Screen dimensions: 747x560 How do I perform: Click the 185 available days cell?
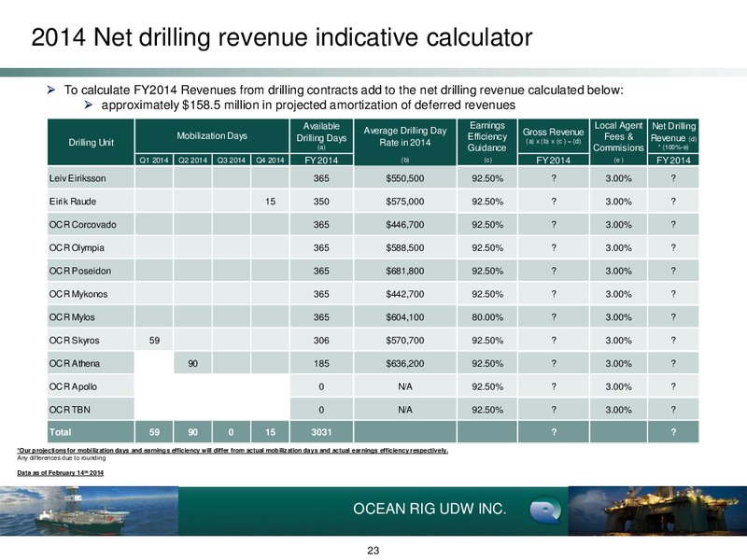click(321, 363)
